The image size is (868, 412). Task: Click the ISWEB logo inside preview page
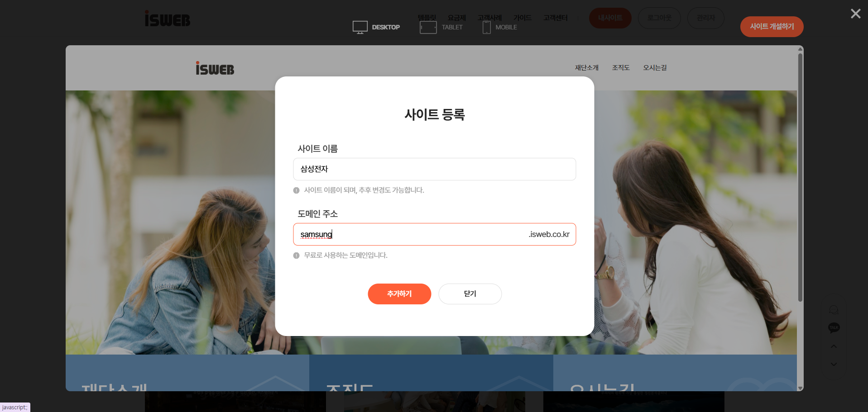tap(215, 68)
